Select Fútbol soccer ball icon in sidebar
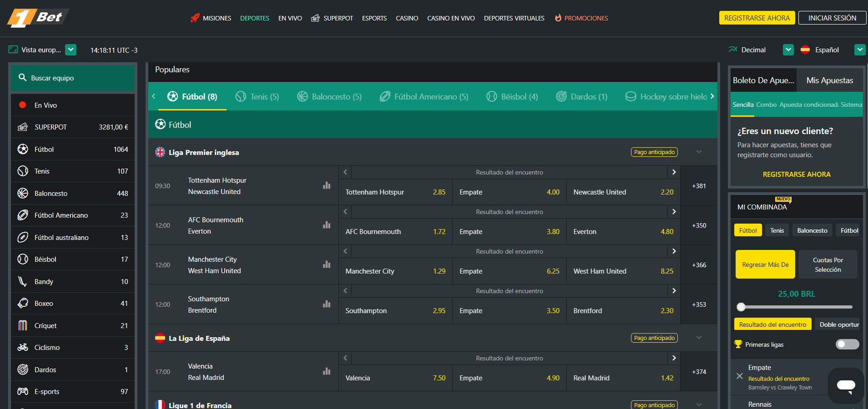 (x=23, y=149)
